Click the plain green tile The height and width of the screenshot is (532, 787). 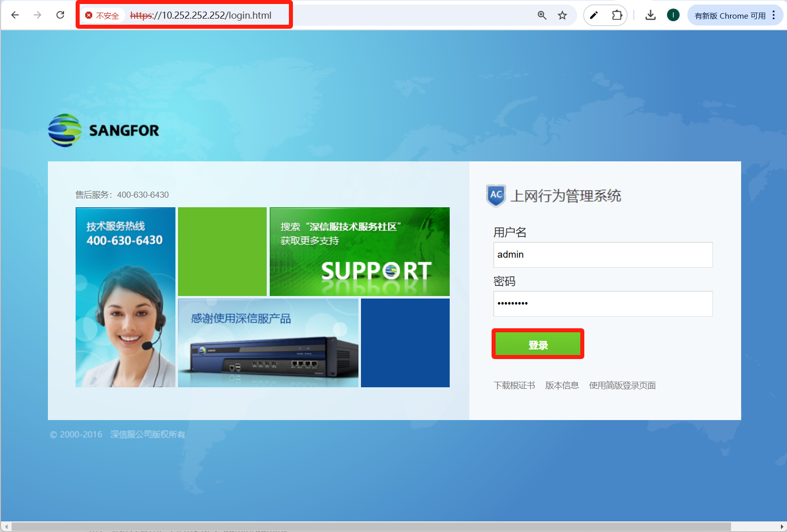tap(222, 252)
